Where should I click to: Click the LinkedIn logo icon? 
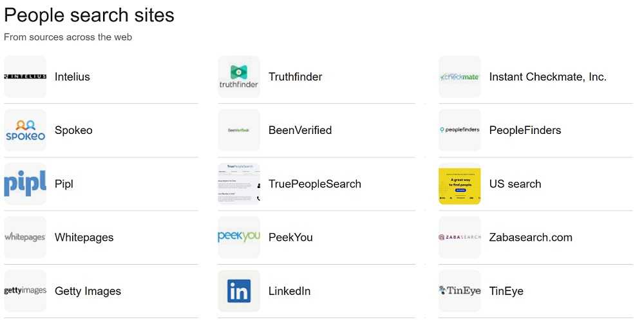239,291
